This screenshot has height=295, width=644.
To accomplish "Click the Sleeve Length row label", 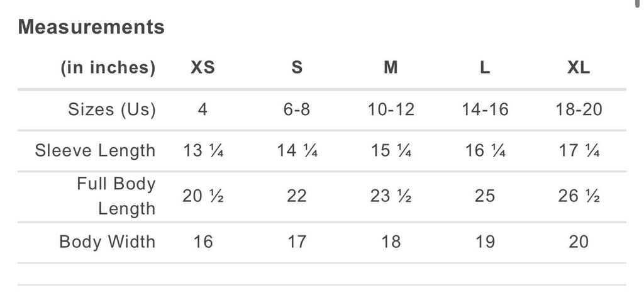I will (x=95, y=150).
